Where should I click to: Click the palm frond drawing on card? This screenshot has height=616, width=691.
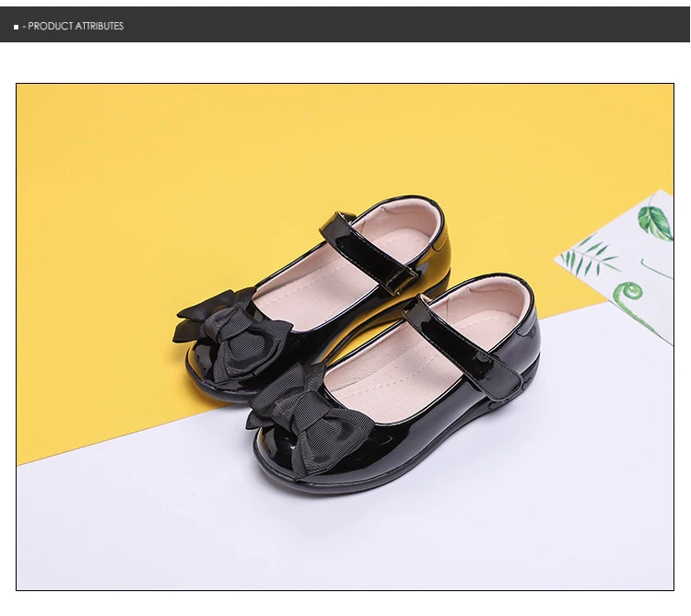pos(586,259)
